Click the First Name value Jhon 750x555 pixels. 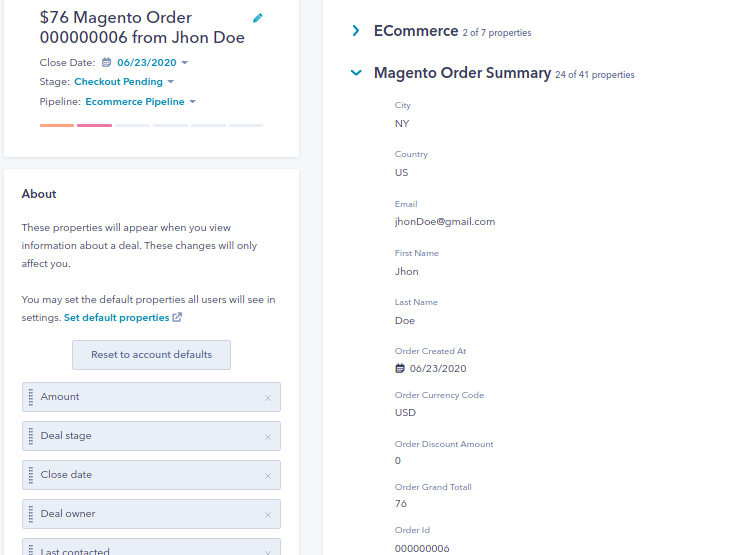click(407, 271)
